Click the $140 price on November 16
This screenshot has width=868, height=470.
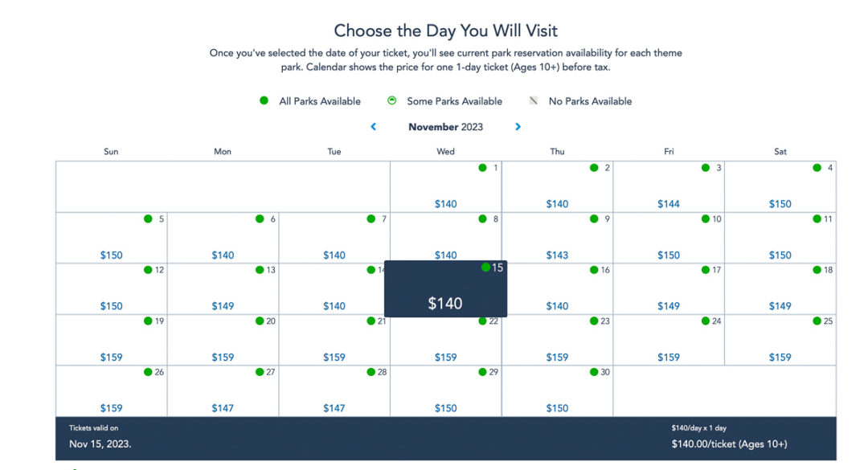tap(558, 306)
